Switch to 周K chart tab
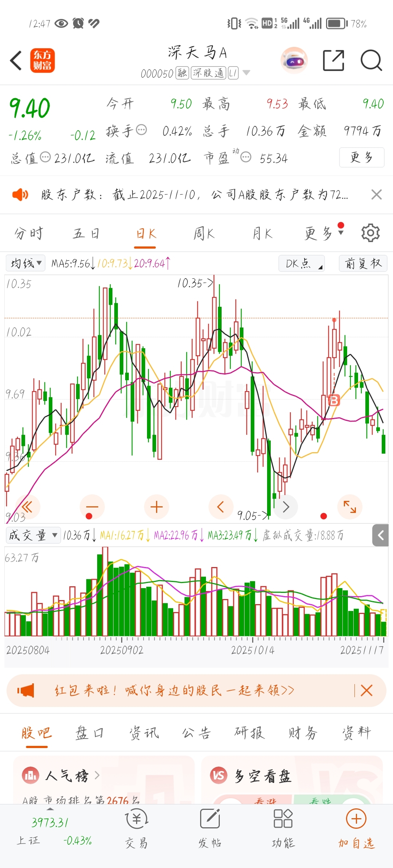The image size is (393, 868). coord(204,233)
